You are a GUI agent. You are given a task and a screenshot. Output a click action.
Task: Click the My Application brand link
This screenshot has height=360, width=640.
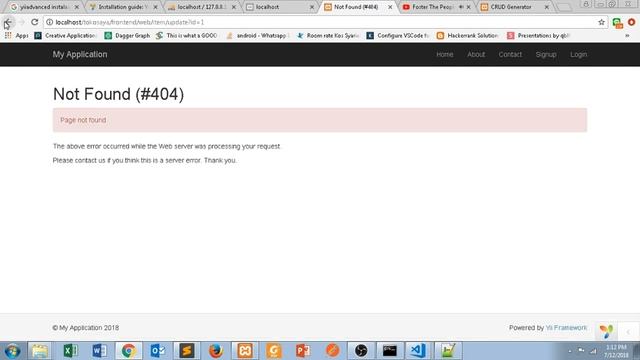80,54
